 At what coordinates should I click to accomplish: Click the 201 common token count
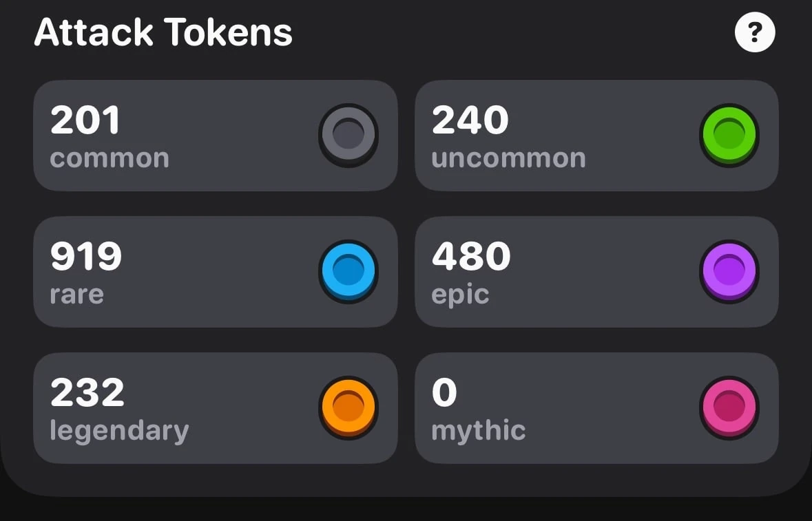(85, 120)
